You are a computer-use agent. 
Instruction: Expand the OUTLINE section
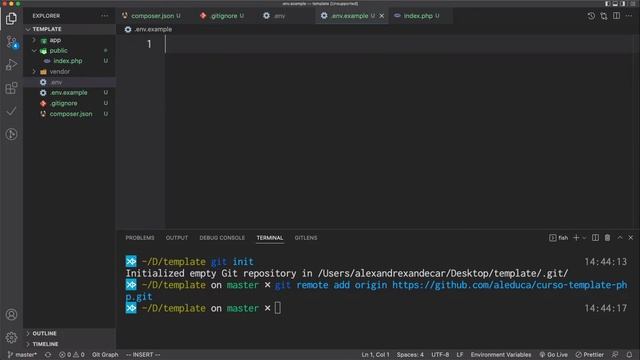pyautogui.click(x=69, y=333)
